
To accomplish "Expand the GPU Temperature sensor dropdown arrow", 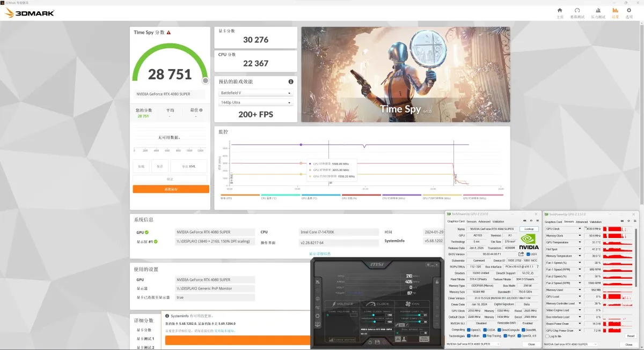I will [x=580, y=242].
